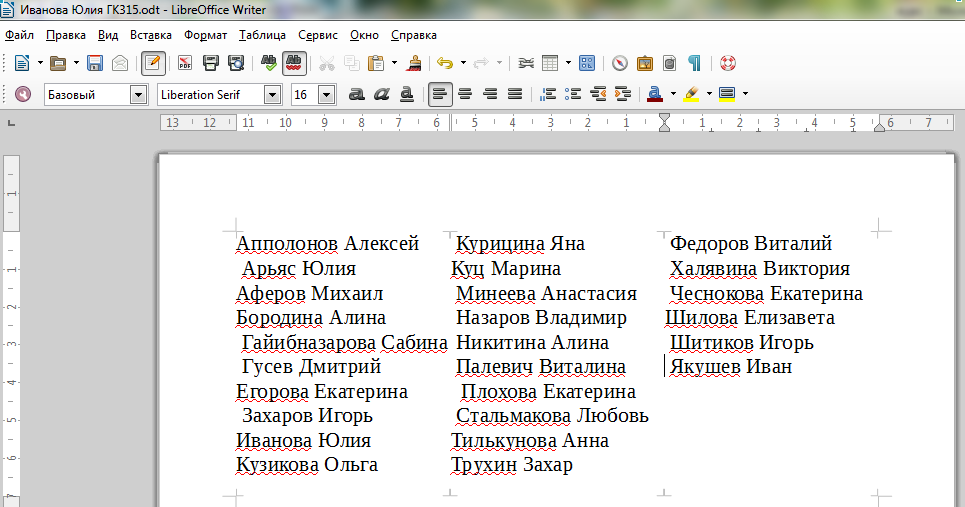Increase paragraph indent

(623, 94)
